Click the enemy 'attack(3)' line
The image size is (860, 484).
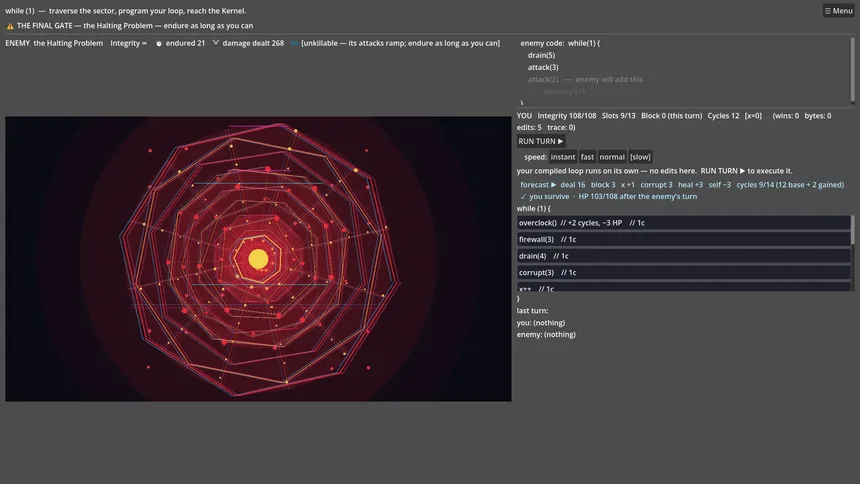[x=543, y=67]
